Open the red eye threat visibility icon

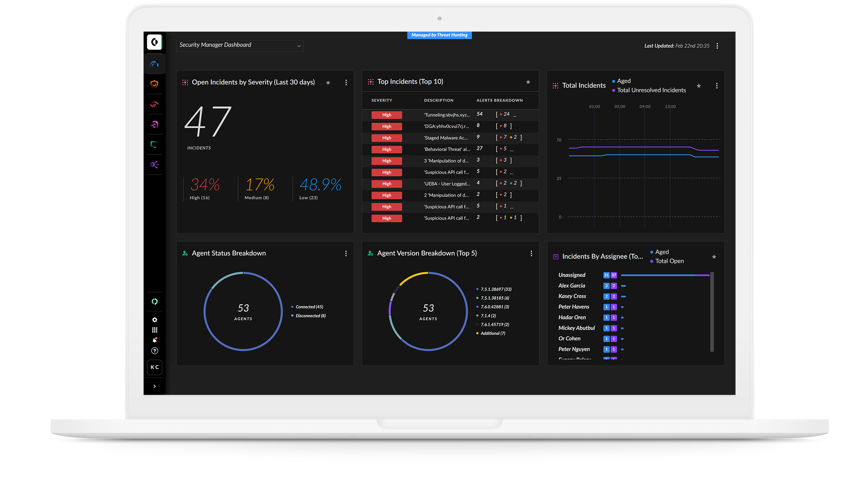click(154, 104)
